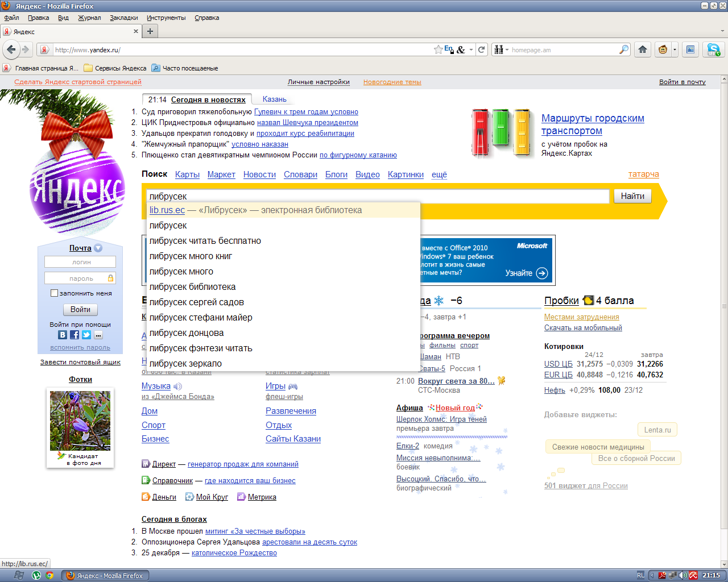Viewport: 728px width, 582px height.
Task: Click the Yandex search query field
Action: point(378,196)
